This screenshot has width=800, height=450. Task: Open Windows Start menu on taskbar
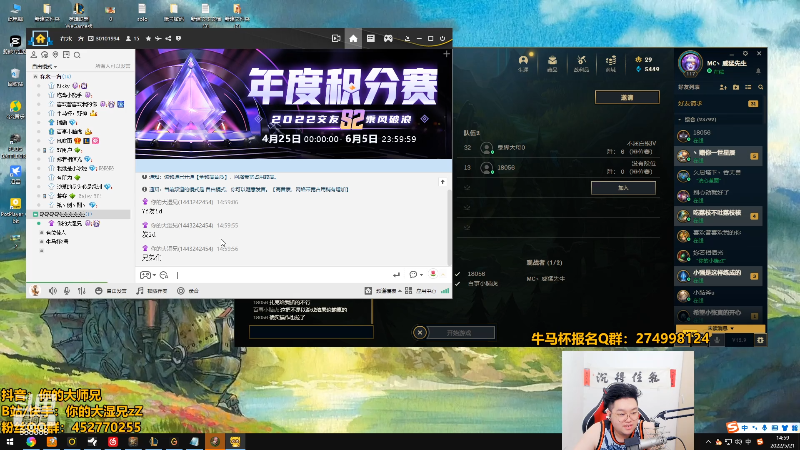[x=10, y=441]
